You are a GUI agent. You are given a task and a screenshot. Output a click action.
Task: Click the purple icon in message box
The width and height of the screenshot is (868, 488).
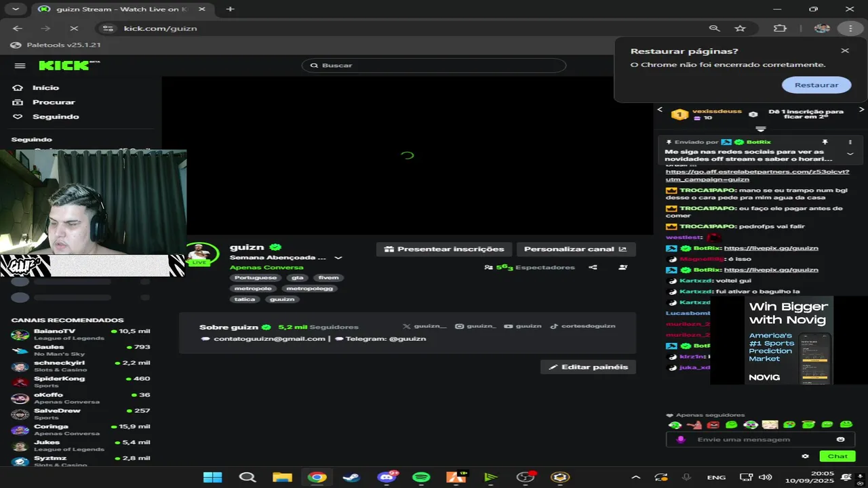tap(681, 439)
